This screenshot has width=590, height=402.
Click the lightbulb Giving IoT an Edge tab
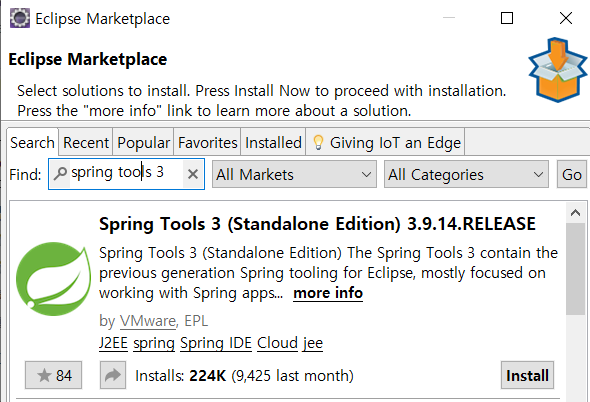pos(386,143)
